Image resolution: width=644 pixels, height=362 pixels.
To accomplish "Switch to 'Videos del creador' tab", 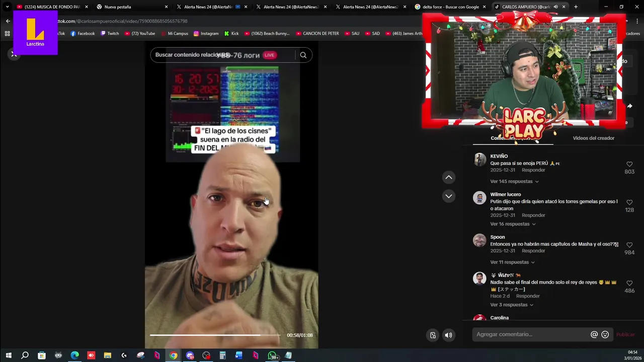I will pos(593,138).
